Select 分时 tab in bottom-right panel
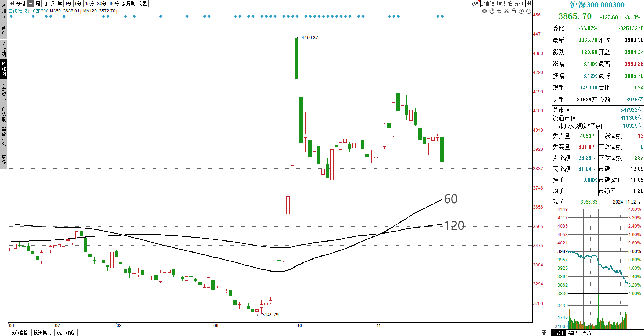Viewport: 644px width, 336px height. point(559,333)
